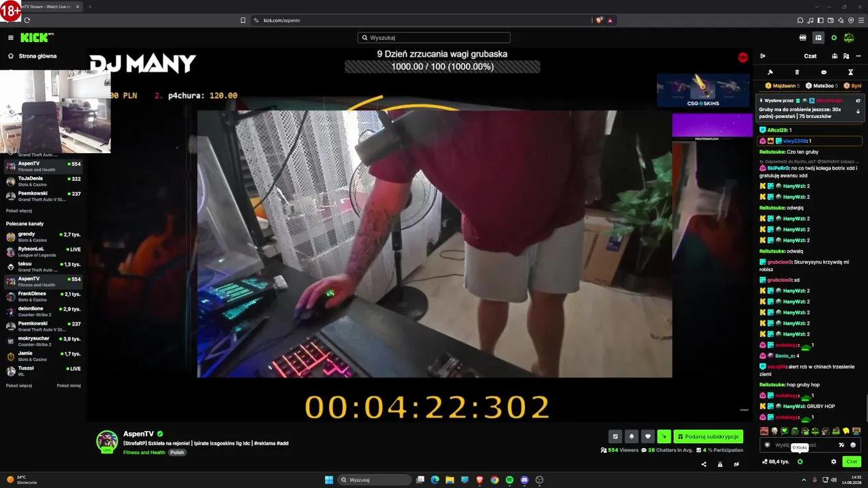Open the AspenTV channel title link
The height and width of the screenshot is (488, 868).
138,434
